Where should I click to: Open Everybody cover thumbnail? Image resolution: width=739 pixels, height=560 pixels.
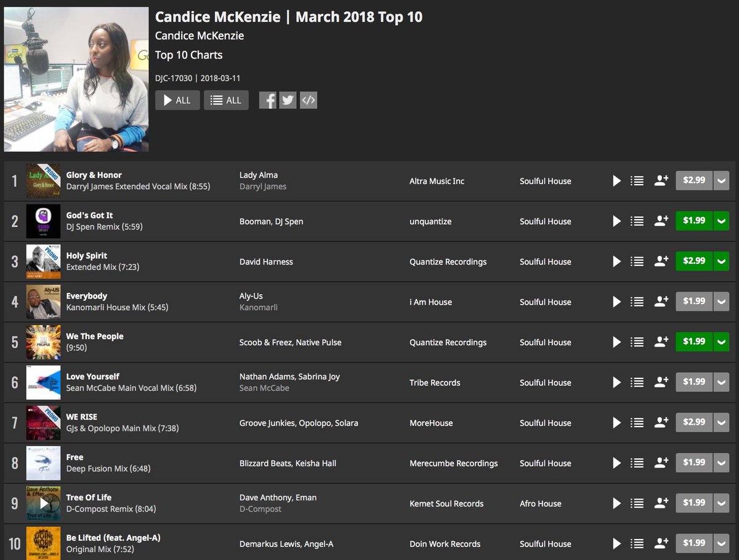coord(43,302)
